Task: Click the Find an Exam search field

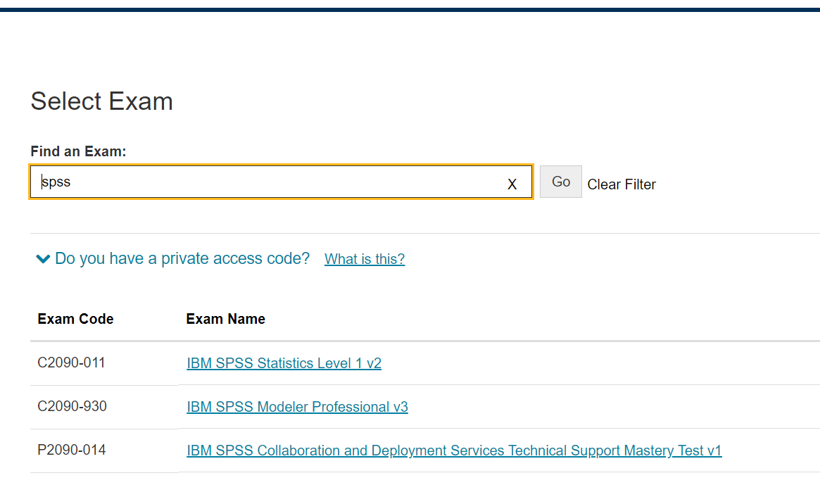Action: [x=281, y=182]
